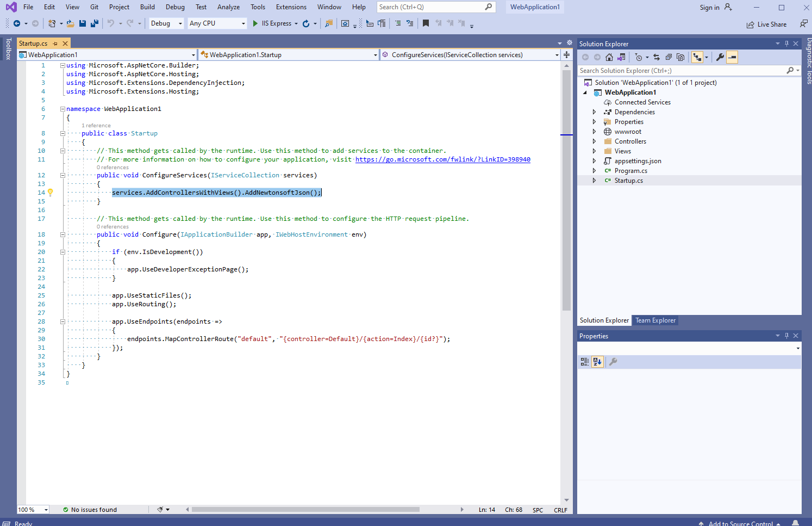This screenshot has width=812, height=526.
Task: Open the go.microsoft.com fwlink hyperlink
Action: 442,159
